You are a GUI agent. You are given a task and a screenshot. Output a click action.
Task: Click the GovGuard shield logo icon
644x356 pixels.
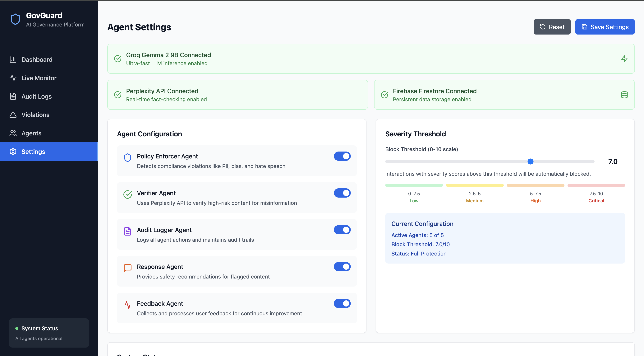[x=15, y=19]
